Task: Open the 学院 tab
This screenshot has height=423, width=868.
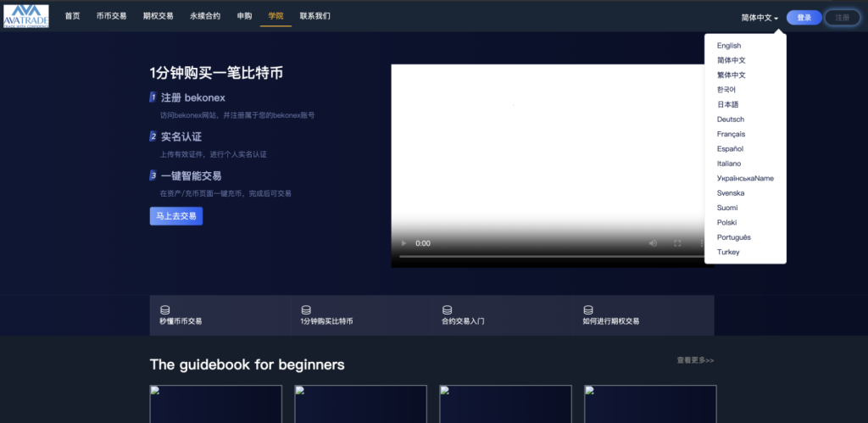Action: (275, 16)
